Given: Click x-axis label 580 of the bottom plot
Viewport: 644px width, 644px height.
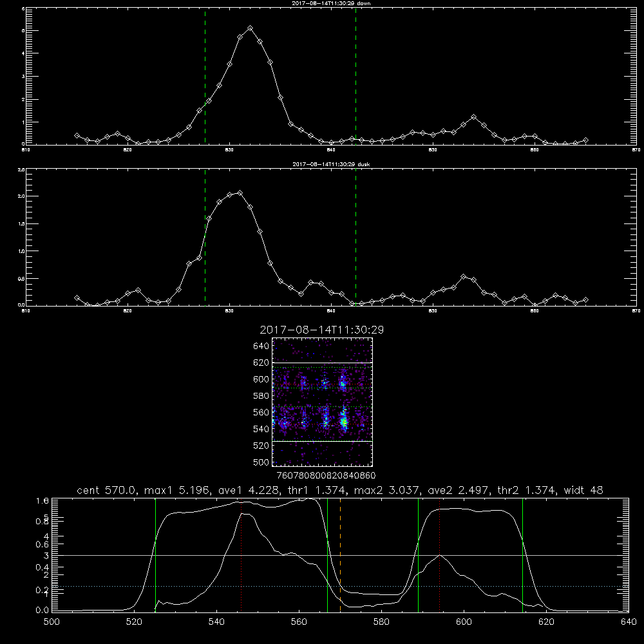Looking at the screenshot, I should pyautogui.click(x=381, y=622).
